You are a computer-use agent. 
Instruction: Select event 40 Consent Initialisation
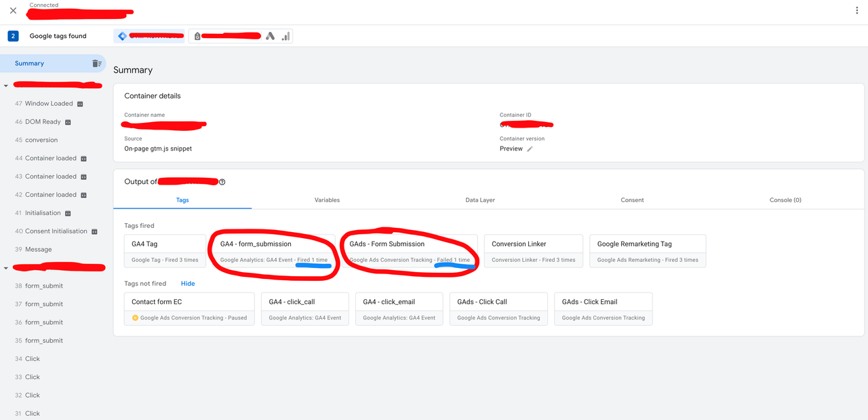[x=53, y=231]
